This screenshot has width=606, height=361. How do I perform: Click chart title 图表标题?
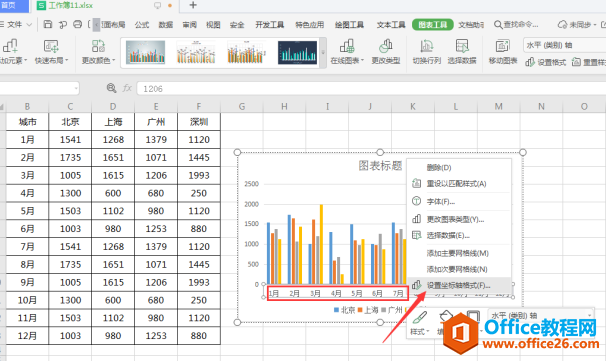click(x=380, y=166)
